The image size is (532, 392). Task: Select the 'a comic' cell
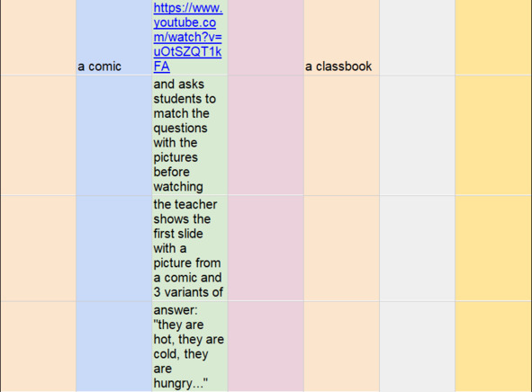point(113,37)
